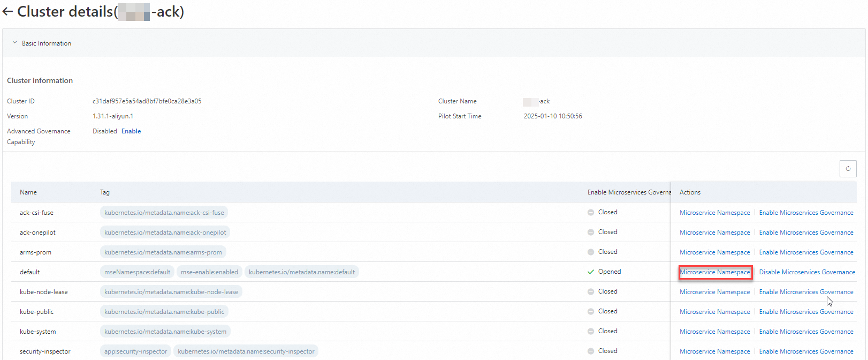Screen dimensions: 868x360
Task: Open Microservice Namespace for ack-onepilot
Action: click(715, 232)
